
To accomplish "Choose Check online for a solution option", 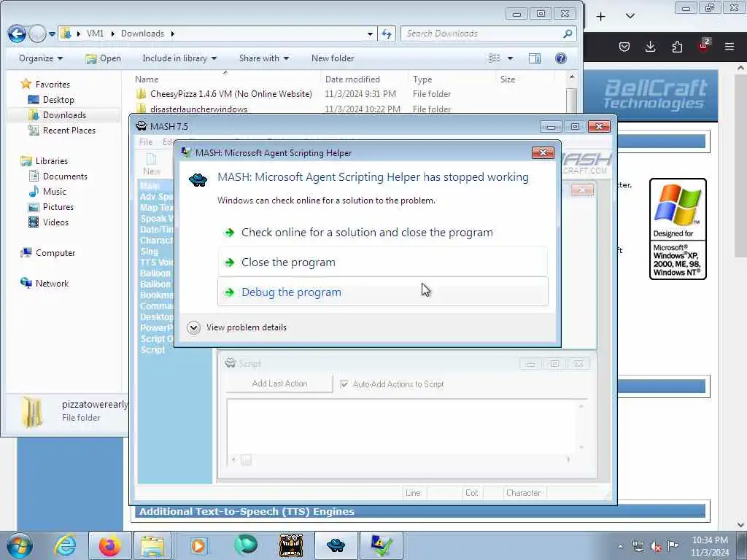I will tap(382, 233).
